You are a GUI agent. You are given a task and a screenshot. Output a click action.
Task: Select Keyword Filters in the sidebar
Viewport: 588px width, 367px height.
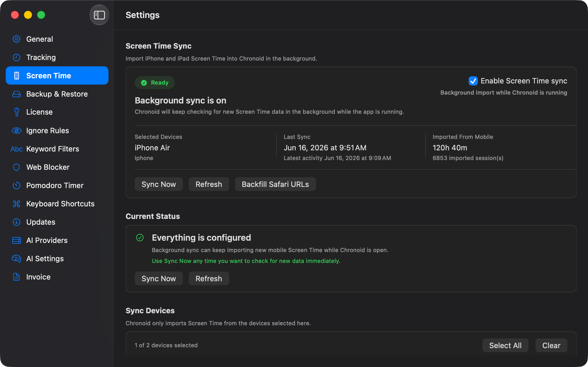click(x=57, y=149)
